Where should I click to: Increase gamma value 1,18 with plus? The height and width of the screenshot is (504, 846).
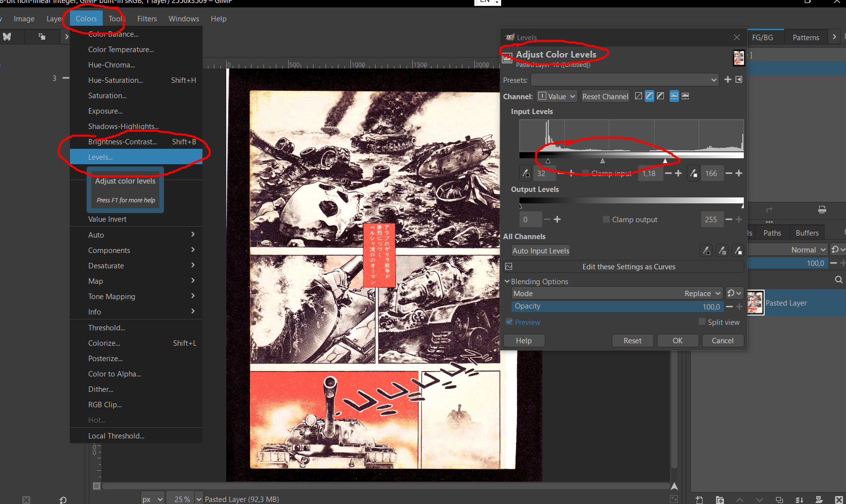(678, 173)
